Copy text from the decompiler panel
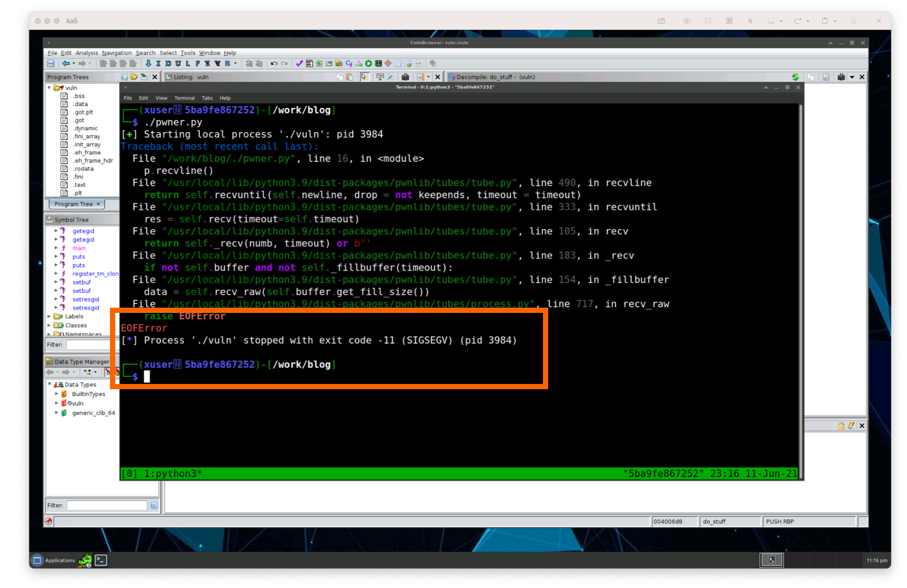The height and width of the screenshot is (588, 907). tap(811, 77)
